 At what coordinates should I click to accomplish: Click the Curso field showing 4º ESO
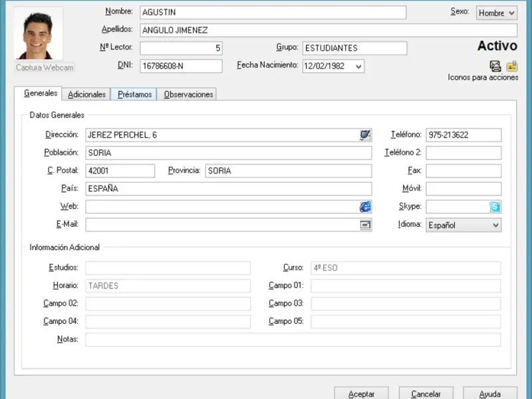(406, 268)
